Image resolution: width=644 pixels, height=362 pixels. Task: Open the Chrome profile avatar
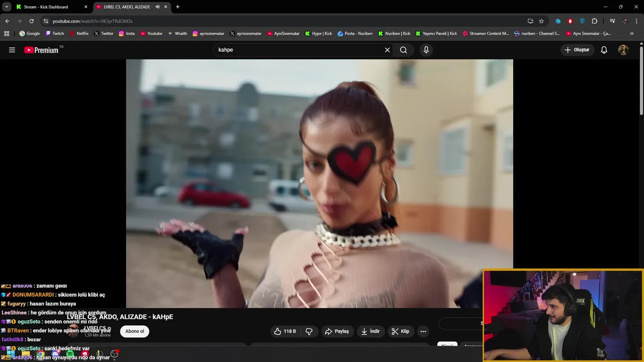point(625,21)
